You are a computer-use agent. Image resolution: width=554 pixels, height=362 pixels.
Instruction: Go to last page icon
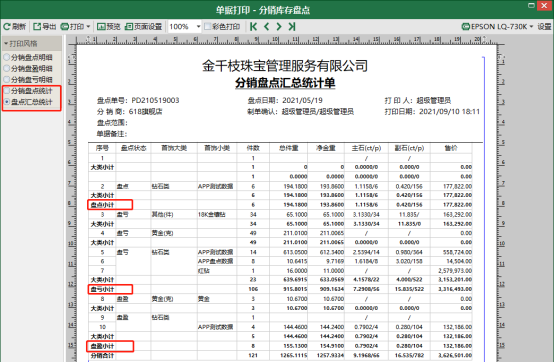tap(292, 26)
